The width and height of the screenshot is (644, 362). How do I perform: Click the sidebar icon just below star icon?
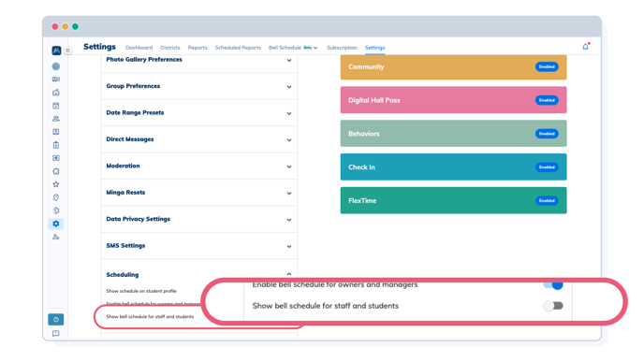(x=56, y=197)
